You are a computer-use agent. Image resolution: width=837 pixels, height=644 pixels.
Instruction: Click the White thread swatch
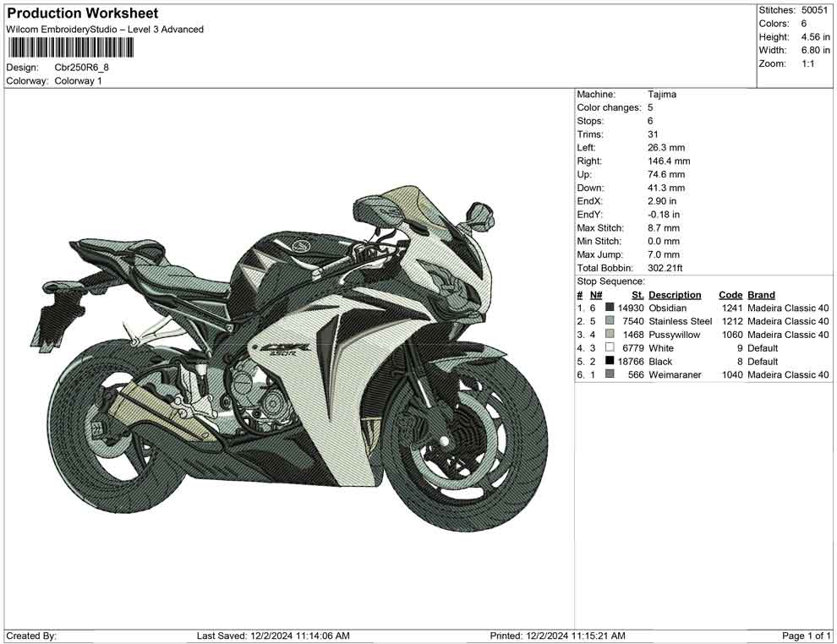click(x=610, y=347)
